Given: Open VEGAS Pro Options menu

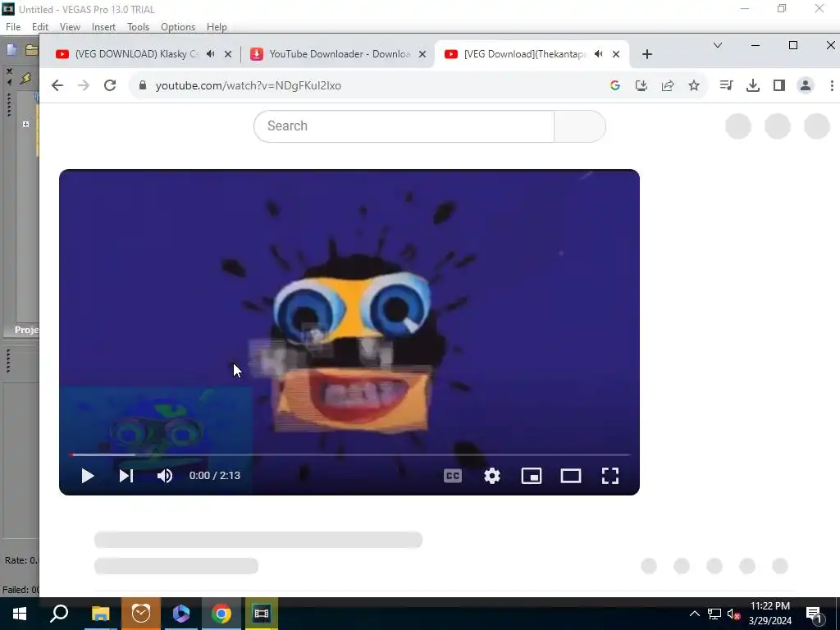Looking at the screenshot, I should pos(178,27).
